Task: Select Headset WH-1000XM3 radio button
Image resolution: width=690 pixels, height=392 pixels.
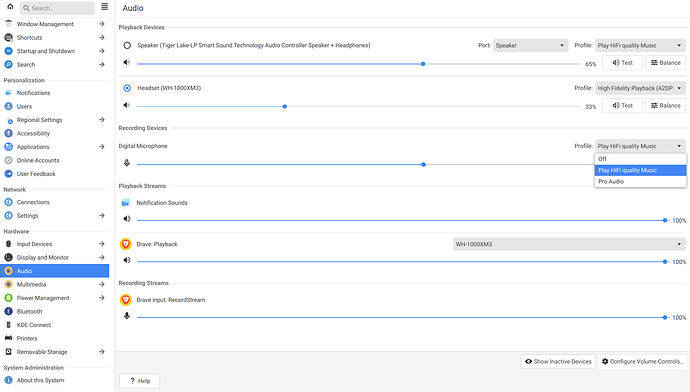Action: [x=127, y=88]
